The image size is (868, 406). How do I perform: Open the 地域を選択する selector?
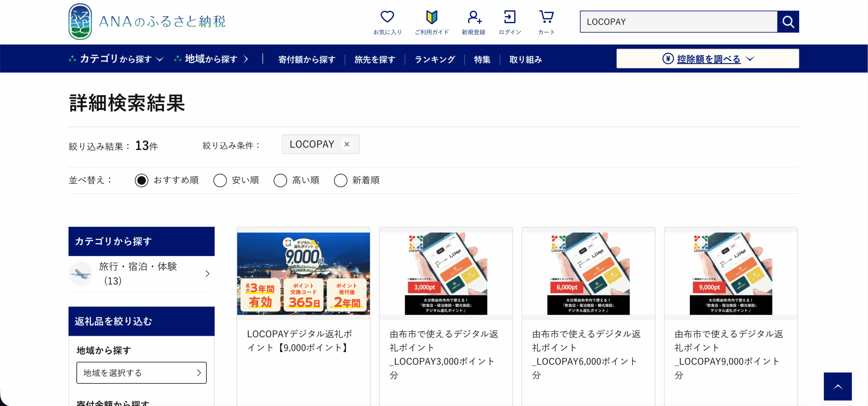point(141,373)
